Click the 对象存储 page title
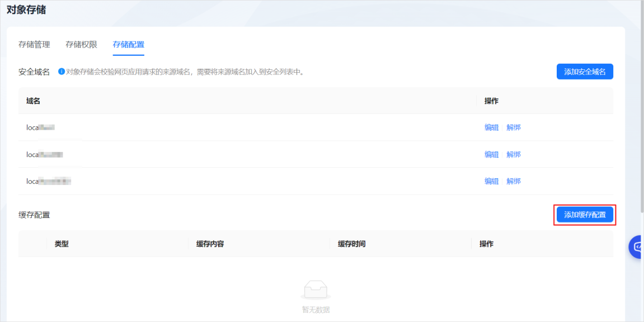Viewport: 644px width, 322px height. [26, 10]
